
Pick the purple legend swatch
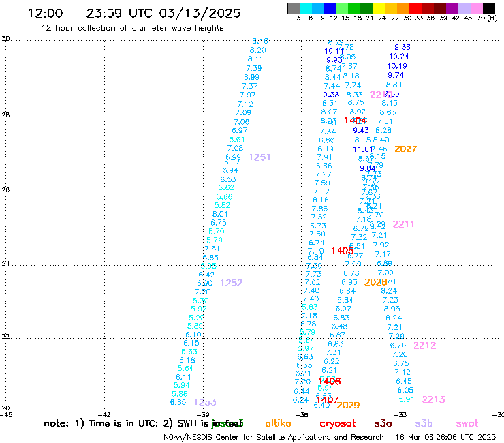point(452,8)
